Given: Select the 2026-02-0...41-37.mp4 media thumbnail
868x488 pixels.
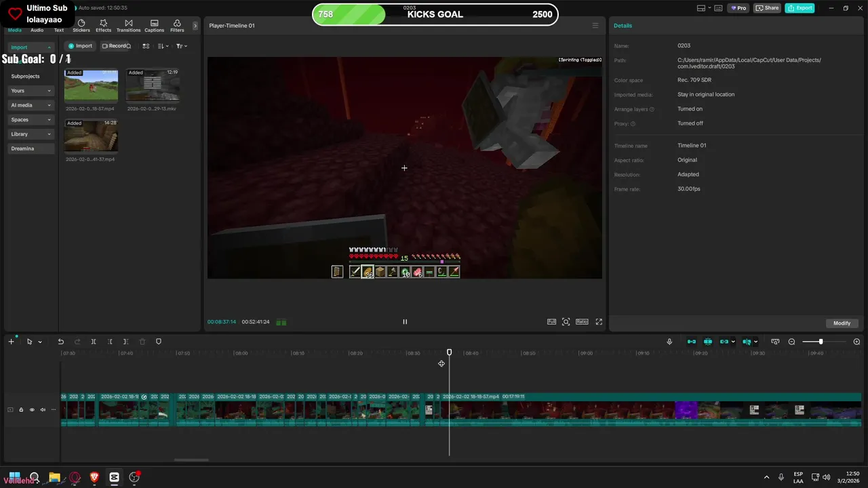Looking at the screenshot, I should 91,136.
